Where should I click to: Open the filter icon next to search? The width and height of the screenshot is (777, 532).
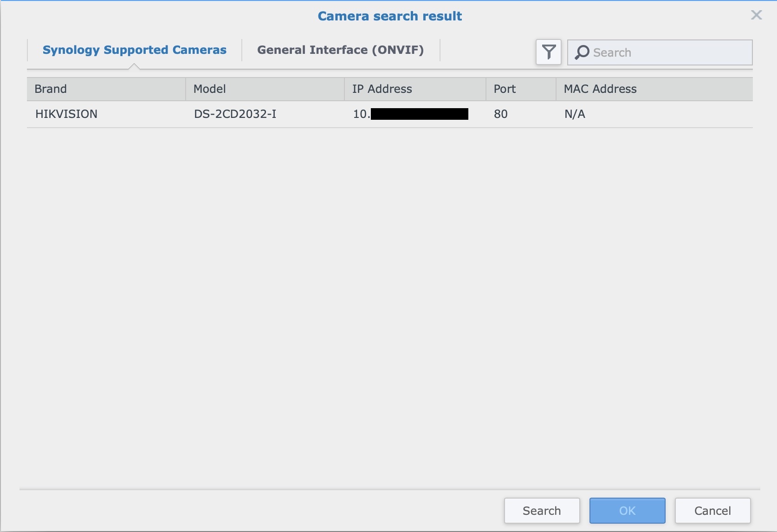548,52
